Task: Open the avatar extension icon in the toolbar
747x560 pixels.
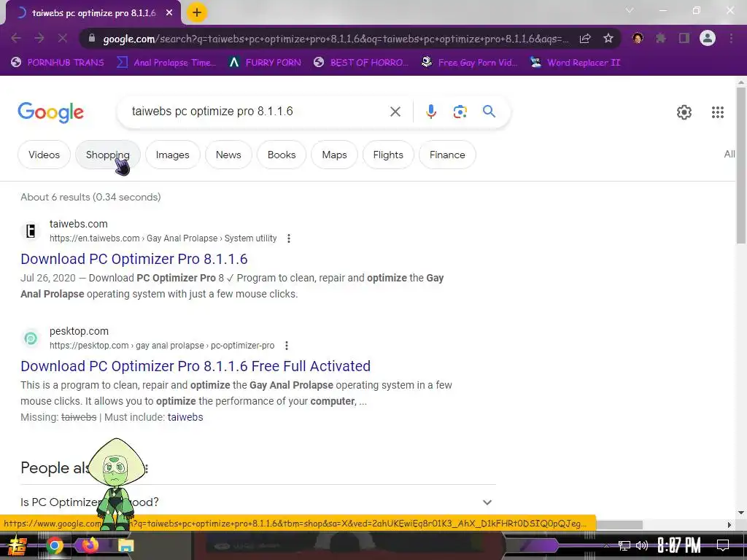Action: coord(638,38)
